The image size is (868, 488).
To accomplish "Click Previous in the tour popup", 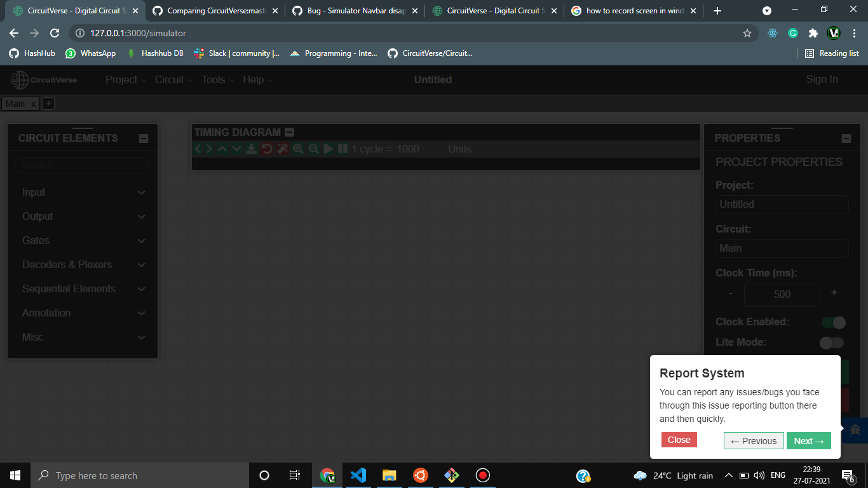I will (x=754, y=441).
